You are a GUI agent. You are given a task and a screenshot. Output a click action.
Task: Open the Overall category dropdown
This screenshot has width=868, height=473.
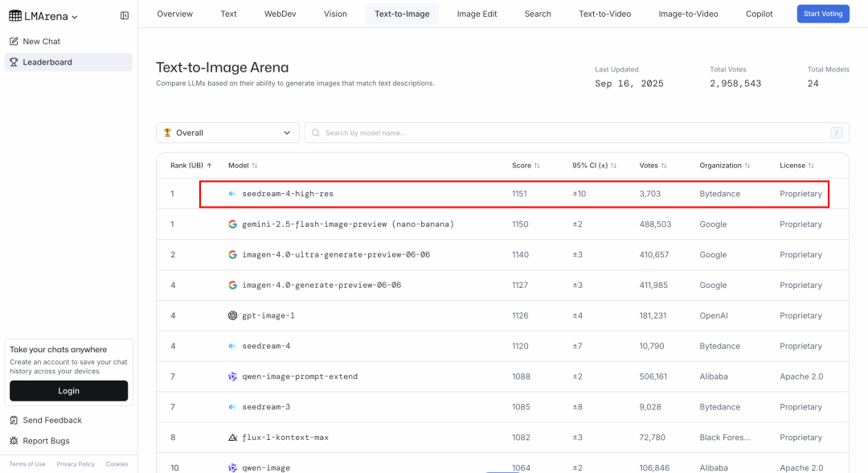click(x=227, y=133)
